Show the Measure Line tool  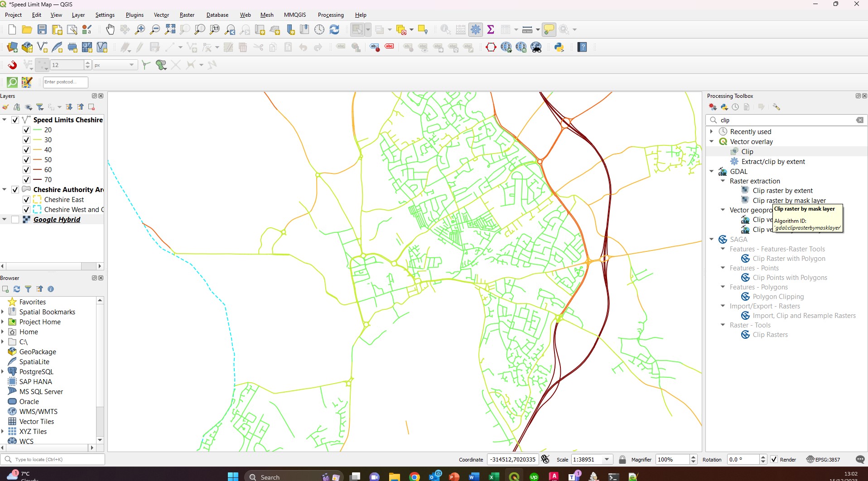click(x=527, y=29)
